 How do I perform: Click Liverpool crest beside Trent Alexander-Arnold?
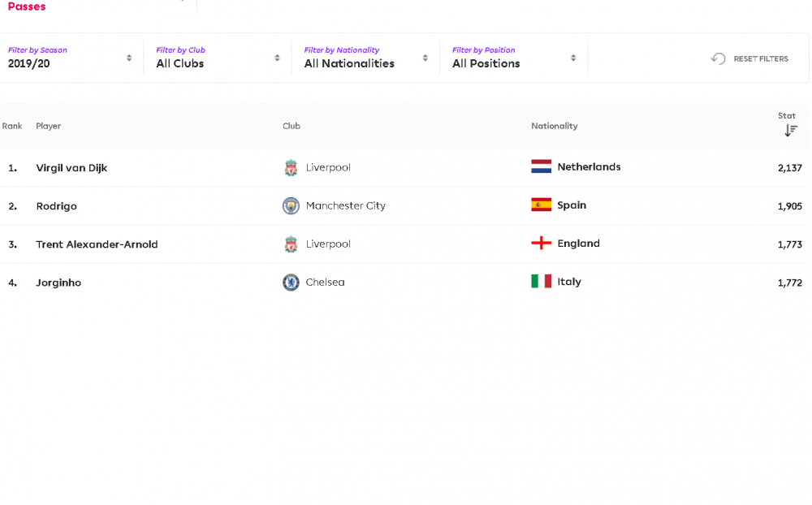tap(291, 244)
